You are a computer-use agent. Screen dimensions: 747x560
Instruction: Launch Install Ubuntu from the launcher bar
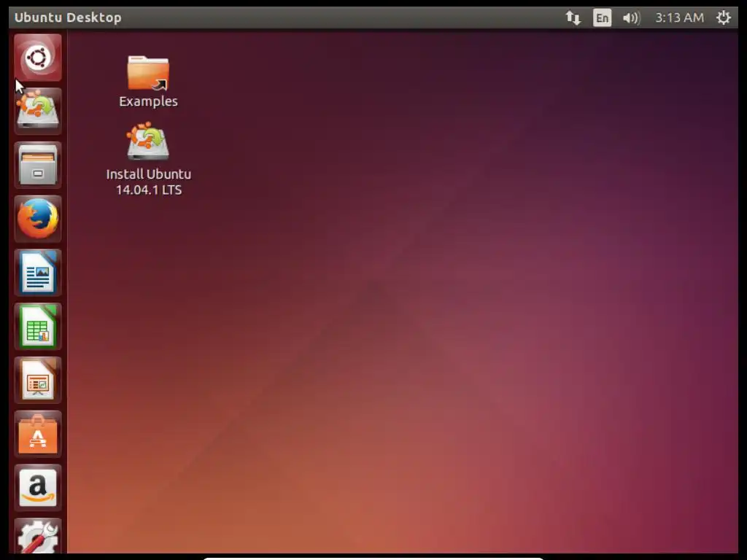tap(38, 112)
